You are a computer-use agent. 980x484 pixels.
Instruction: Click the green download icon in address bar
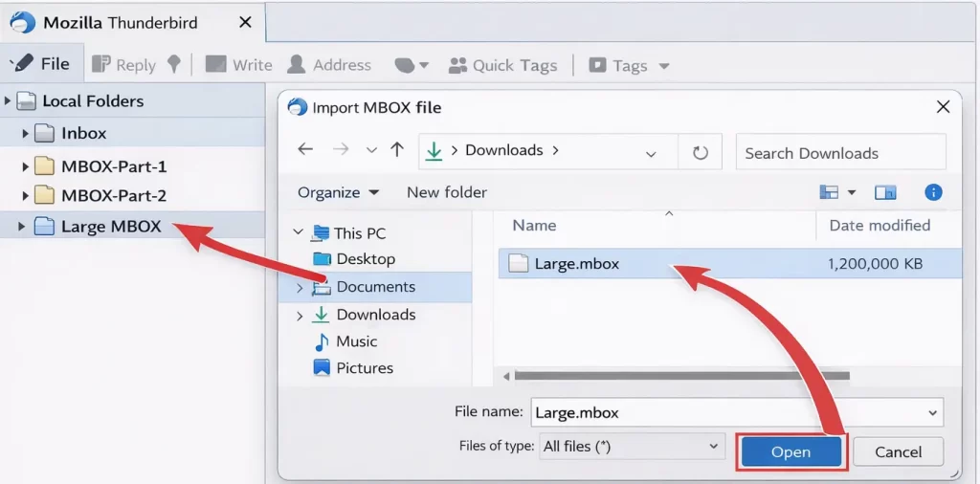[x=433, y=151]
